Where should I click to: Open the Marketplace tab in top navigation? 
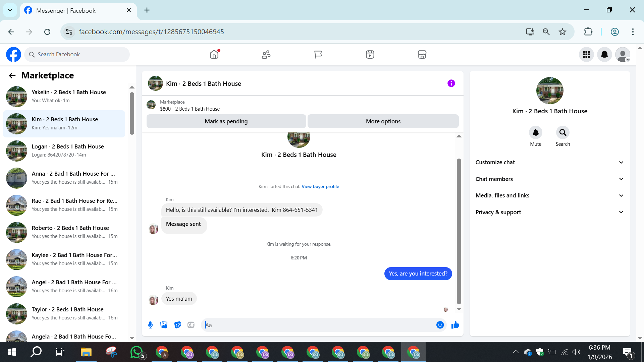pos(422,54)
